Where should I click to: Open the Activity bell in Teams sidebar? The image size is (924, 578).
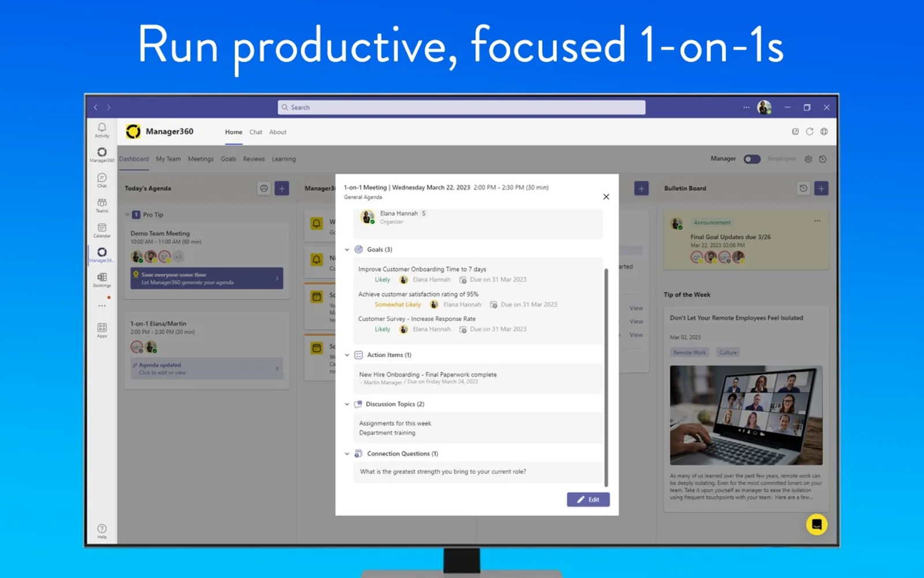coord(102,130)
